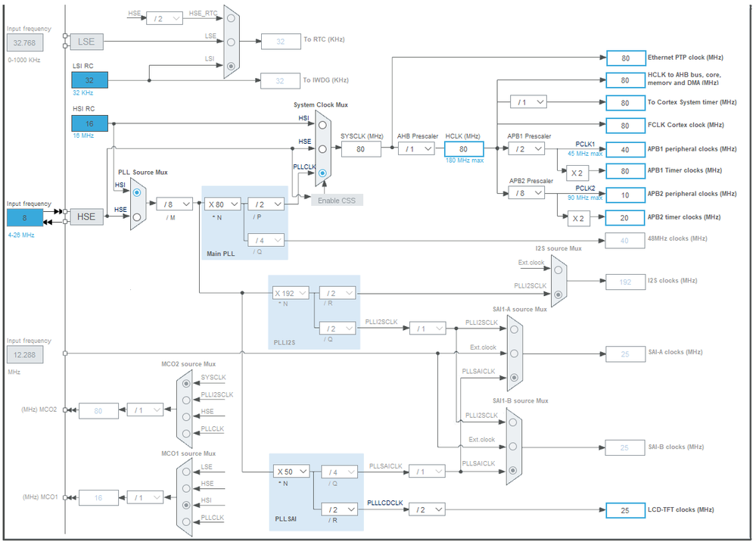Select LSI as the RTC clock source
756x542 pixels.
click(x=231, y=66)
